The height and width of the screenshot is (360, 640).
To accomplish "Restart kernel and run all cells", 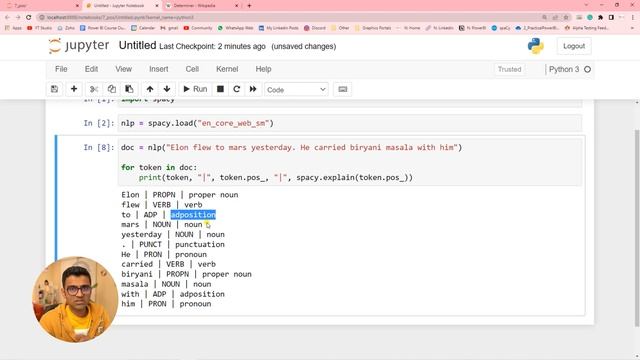I will click(253, 89).
